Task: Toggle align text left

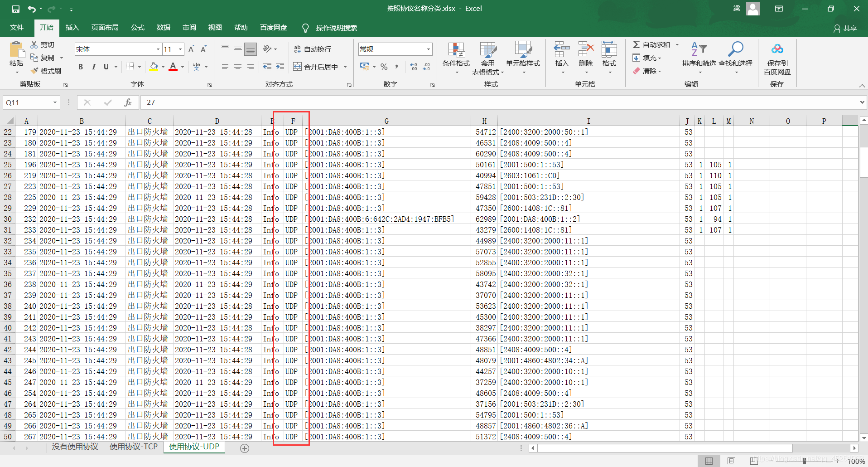Action: click(225, 67)
